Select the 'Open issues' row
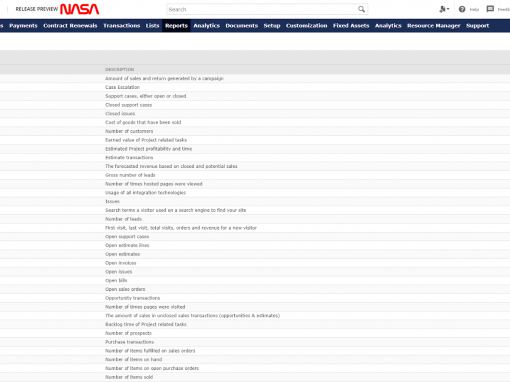The image size is (510, 382). click(255, 271)
